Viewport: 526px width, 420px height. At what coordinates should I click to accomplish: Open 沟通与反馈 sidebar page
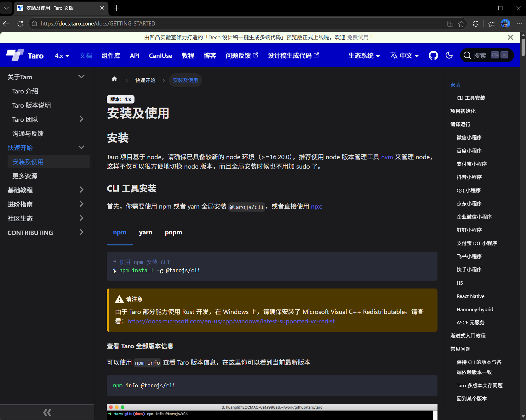(x=28, y=133)
